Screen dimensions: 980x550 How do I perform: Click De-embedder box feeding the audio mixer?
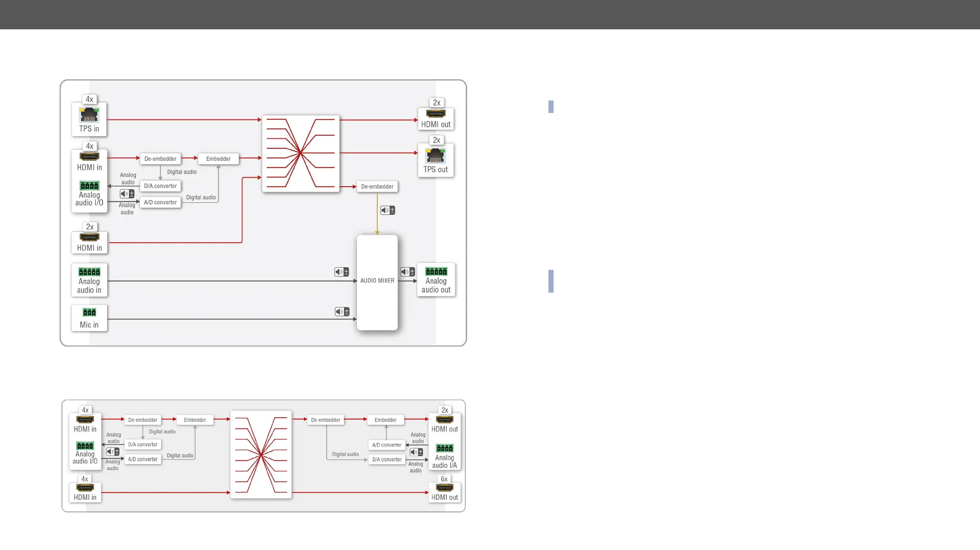coord(377,187)
